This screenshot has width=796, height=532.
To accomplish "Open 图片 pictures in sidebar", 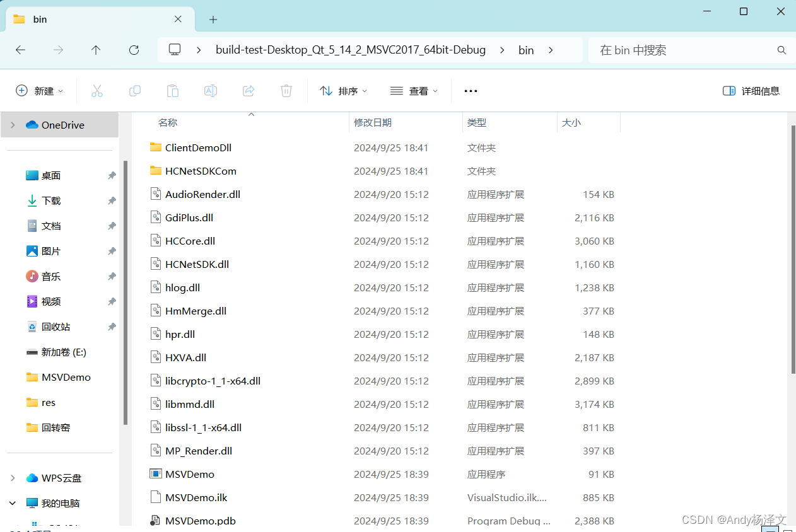I will pos(44,251).
